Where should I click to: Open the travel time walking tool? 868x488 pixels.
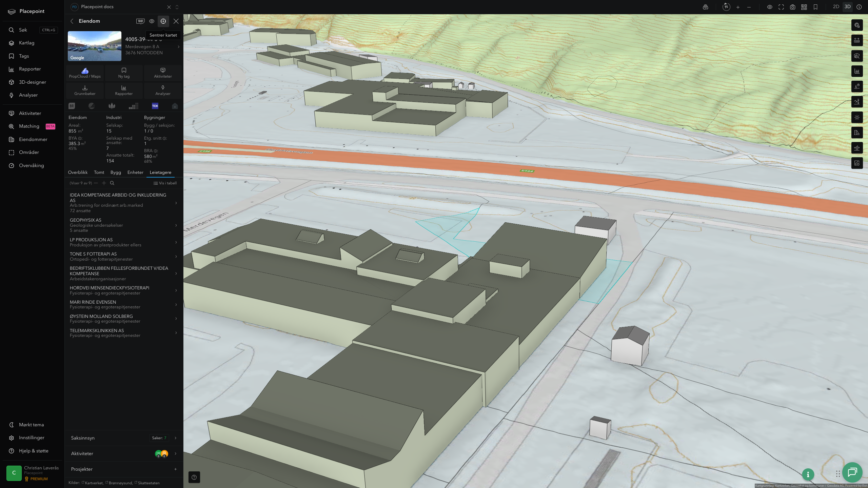[857, 87]
